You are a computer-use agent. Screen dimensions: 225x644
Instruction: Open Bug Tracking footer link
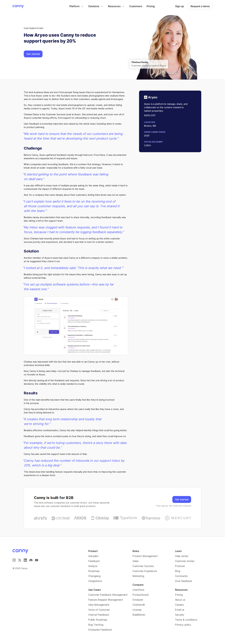coord(96,625)
